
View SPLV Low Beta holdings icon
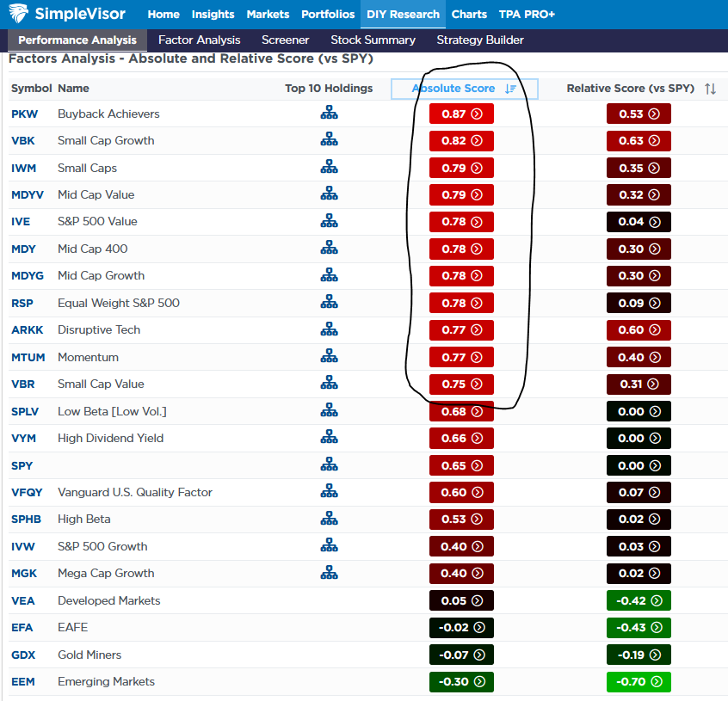[x=330, y=410]
